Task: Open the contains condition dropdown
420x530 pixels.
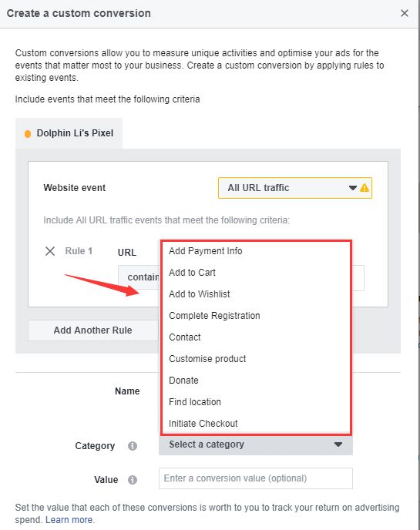Action: (139, 277)
